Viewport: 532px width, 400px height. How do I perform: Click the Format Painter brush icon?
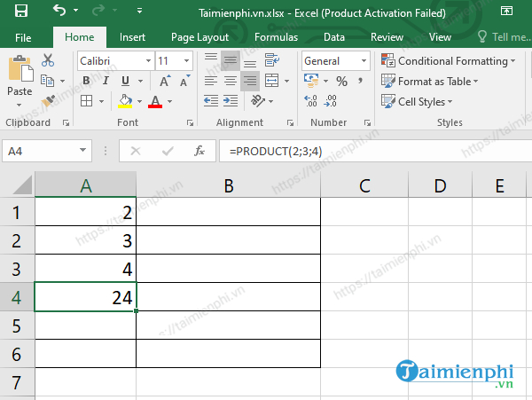48,101
